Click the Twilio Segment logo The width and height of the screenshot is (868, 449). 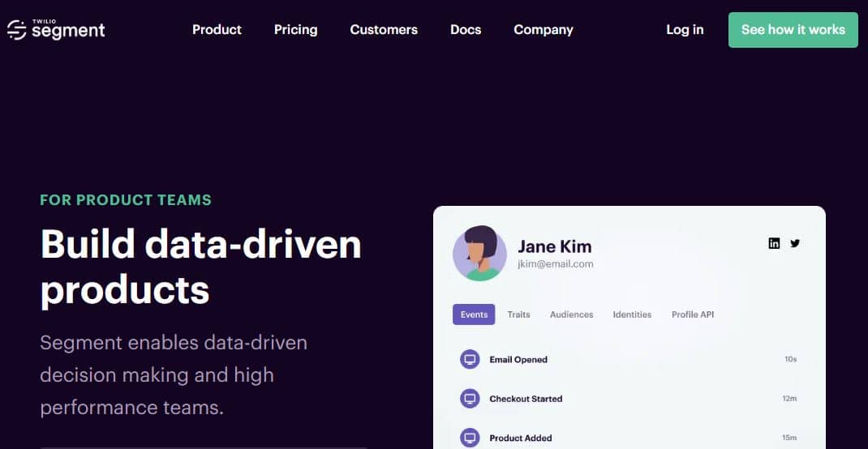(56, 29)
